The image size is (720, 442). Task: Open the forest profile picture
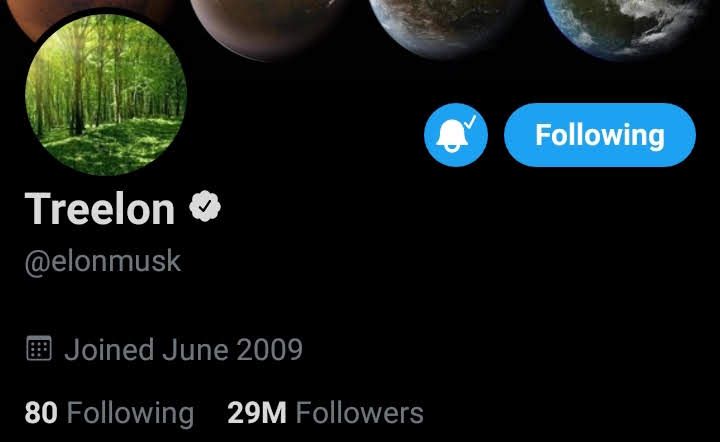[x=106, y=95]
